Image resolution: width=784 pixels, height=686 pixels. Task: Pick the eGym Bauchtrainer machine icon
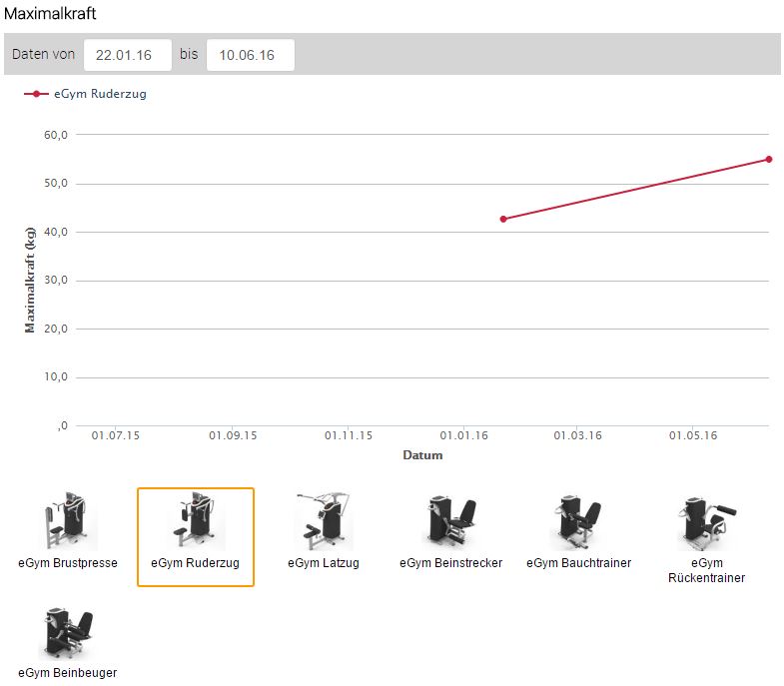coord(579,521)
